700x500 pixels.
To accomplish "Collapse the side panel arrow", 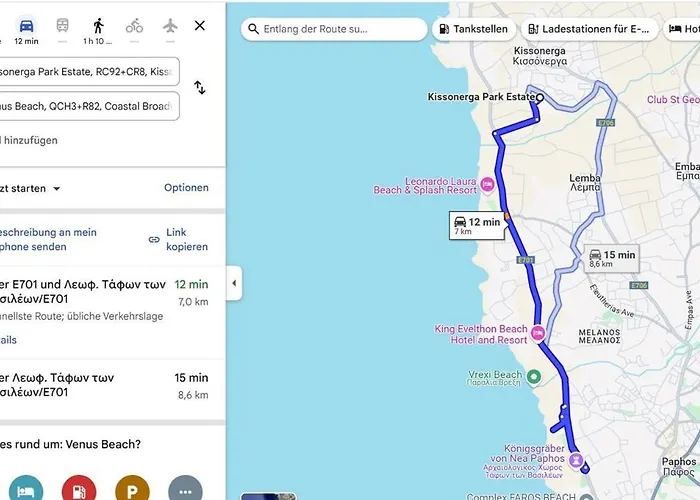I will (234, 283).
